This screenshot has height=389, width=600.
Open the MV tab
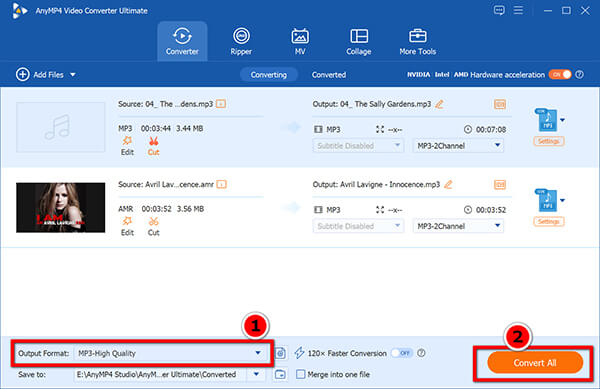[x=300, y=41]
